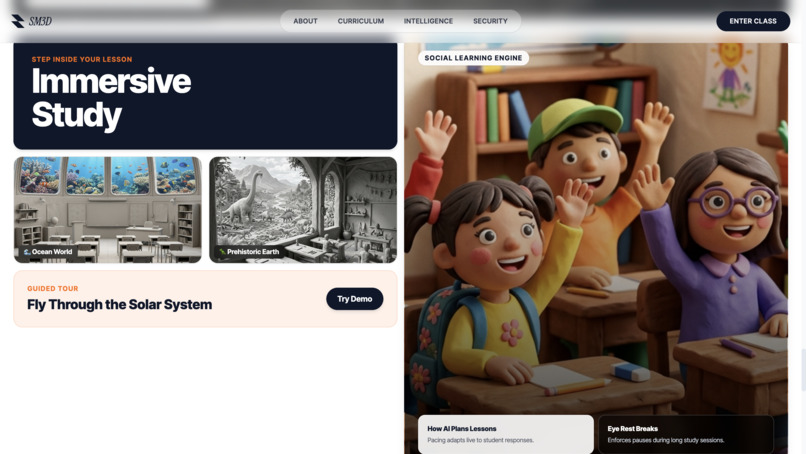Open the About nav item

click(x=305, y=21)
